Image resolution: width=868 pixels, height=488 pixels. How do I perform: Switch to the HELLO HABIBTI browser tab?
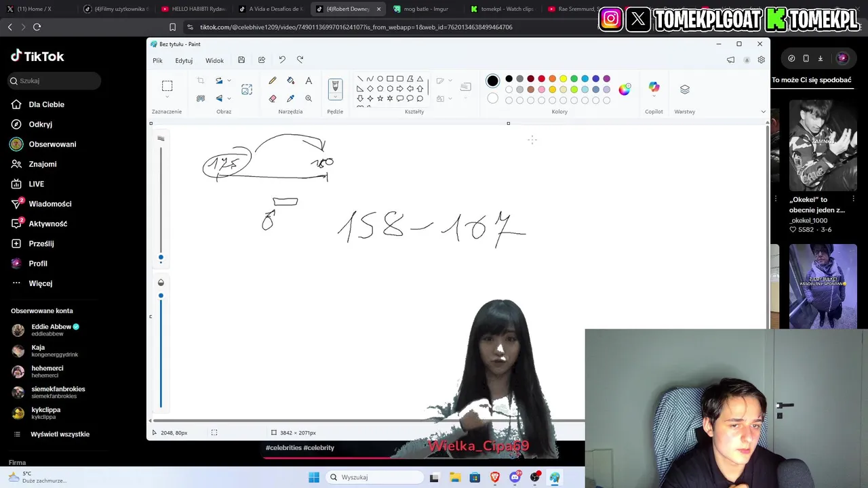[x=193, y=9]
